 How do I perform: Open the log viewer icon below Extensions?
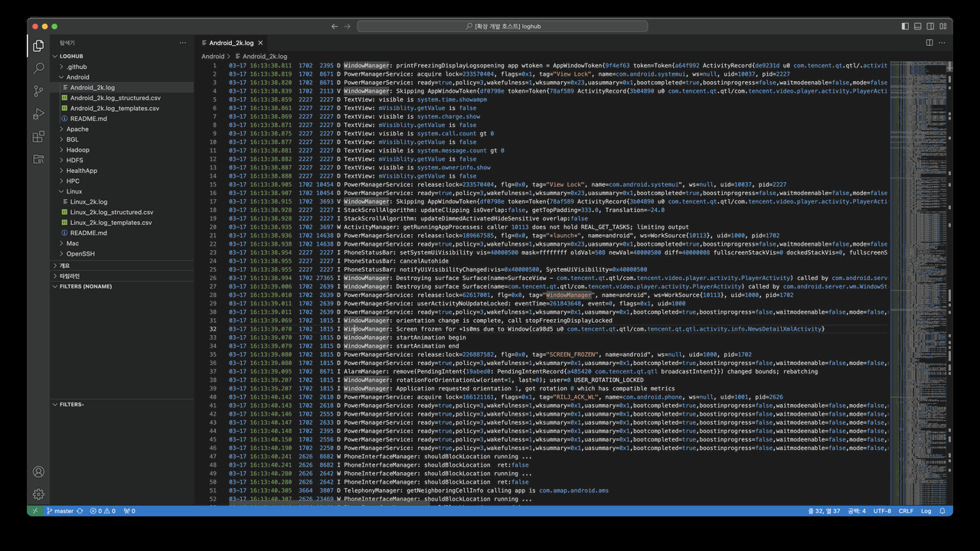pos(38,159)
